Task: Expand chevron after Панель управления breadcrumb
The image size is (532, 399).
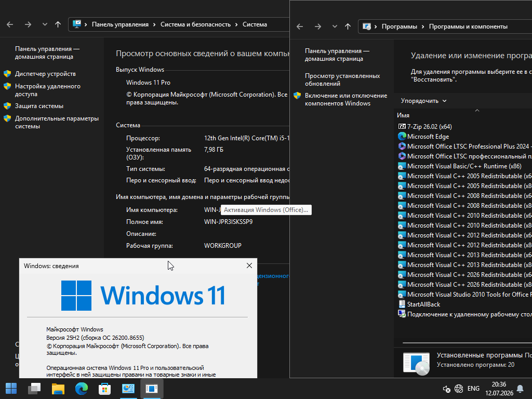Action: point(154,24)
